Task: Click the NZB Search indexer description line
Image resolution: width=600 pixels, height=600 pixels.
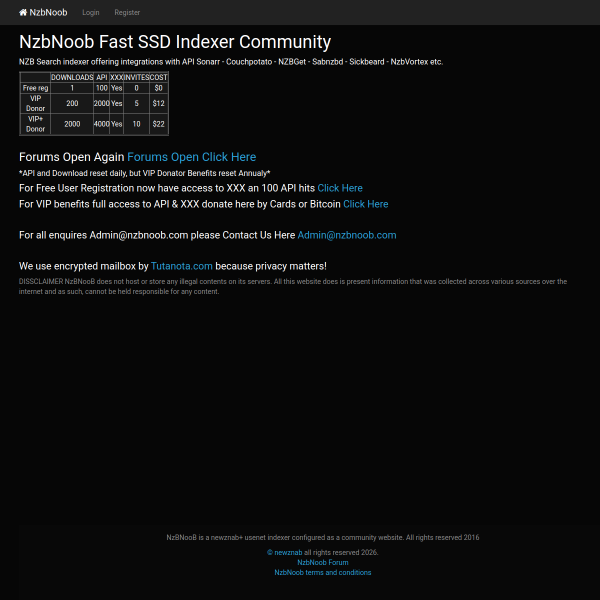Action: [x=231, y=62]
